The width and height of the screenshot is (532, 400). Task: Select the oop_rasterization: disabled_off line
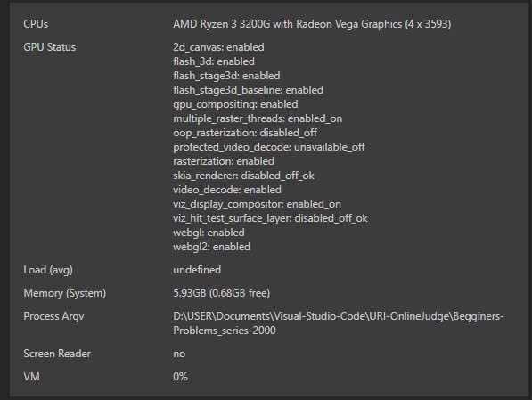pyautogui.click(x=245, y=133)
